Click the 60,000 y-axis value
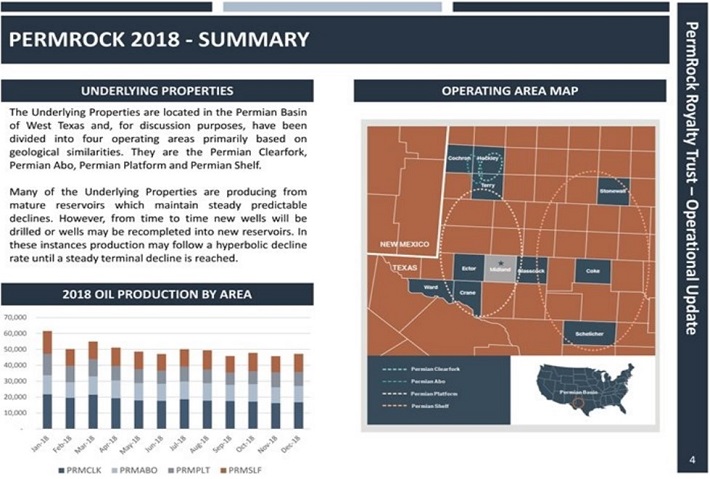This screenshot has width=710, height=479. coord(15,333)
